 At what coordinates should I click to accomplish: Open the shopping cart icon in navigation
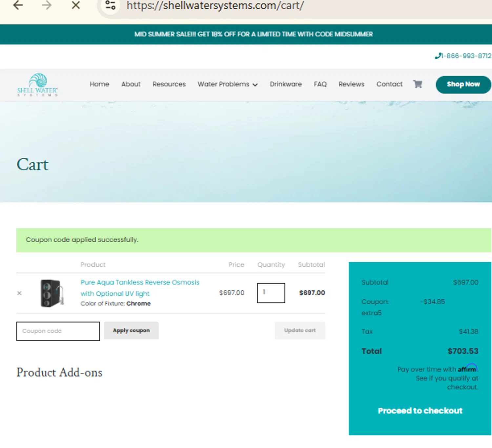point(418,84)
